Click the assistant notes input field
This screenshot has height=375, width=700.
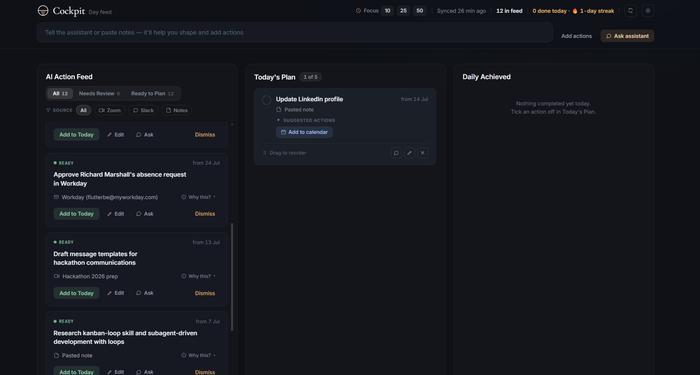(295, 33)
